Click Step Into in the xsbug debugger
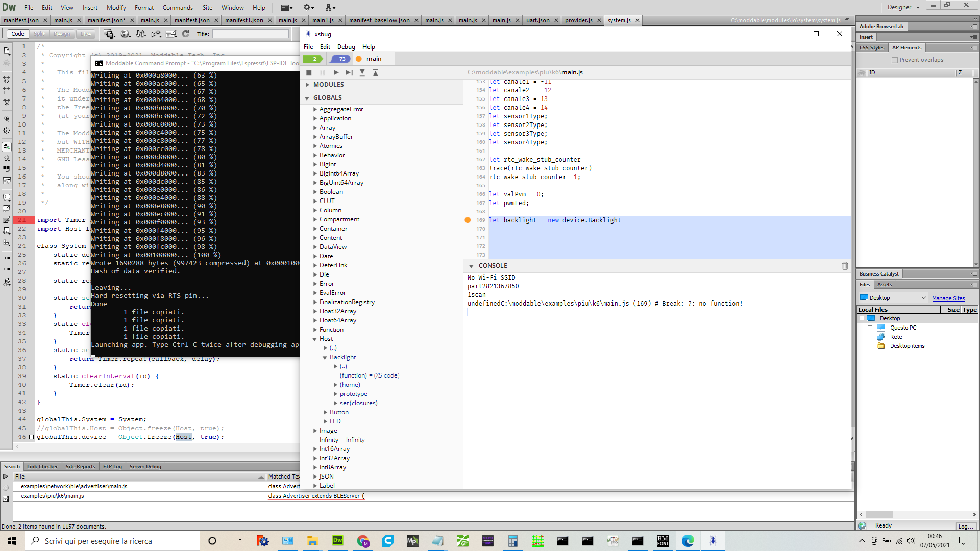Image resolution: width=980 pixels, height=551 pixels. click(x=362, y=72)
